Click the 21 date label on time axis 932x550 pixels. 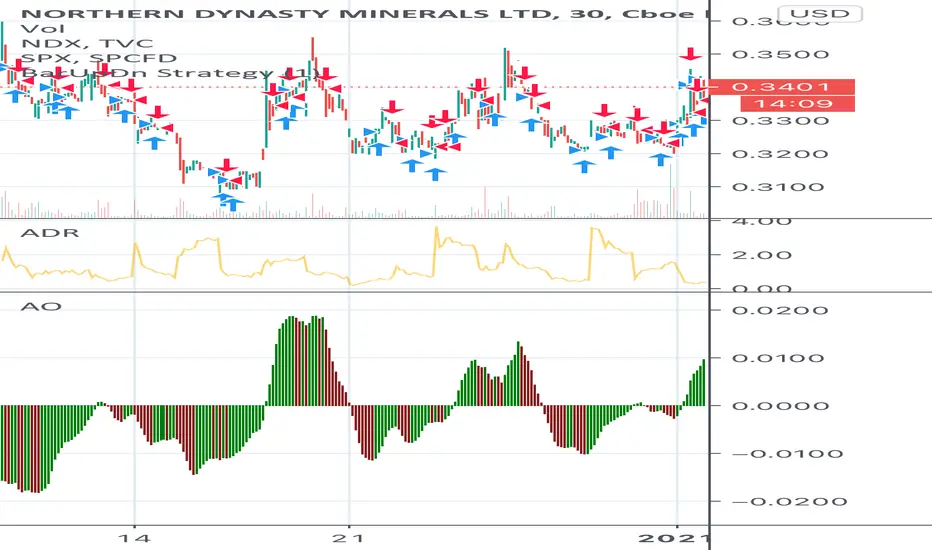tap(350, 539)
